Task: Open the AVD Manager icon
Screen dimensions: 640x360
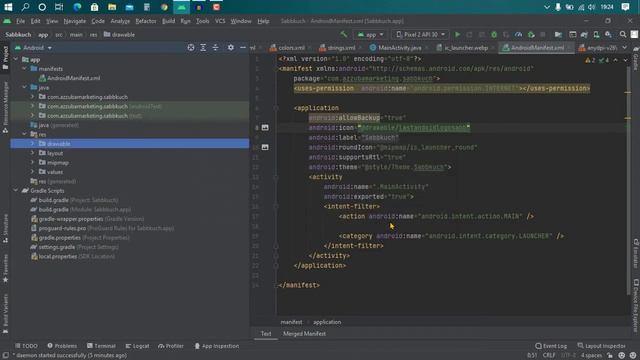Action: point(596,35)
